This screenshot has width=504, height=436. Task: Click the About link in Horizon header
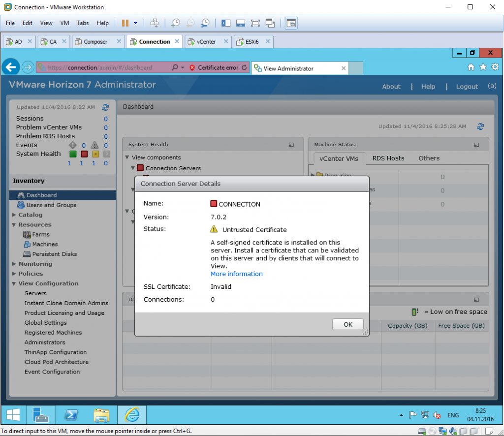click(x=391, y=87)
